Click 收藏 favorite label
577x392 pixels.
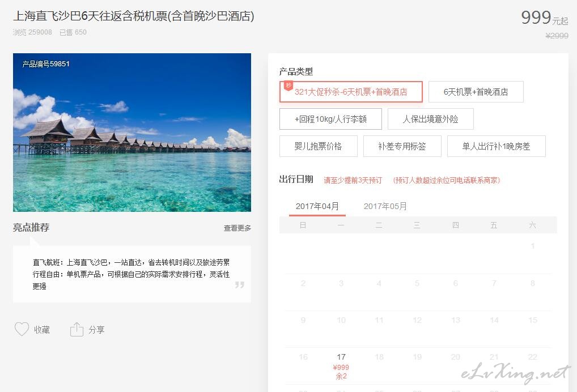click(42, 330)
